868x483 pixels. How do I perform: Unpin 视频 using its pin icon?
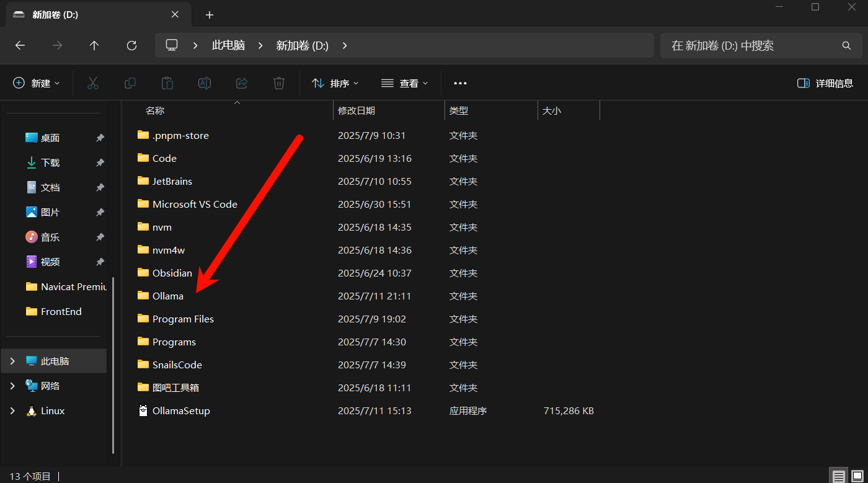tap(100, 262)
